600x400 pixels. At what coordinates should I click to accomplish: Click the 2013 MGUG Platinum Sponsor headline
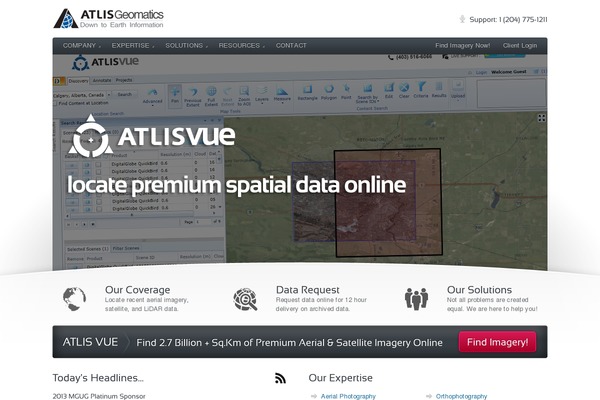(99, 396)
